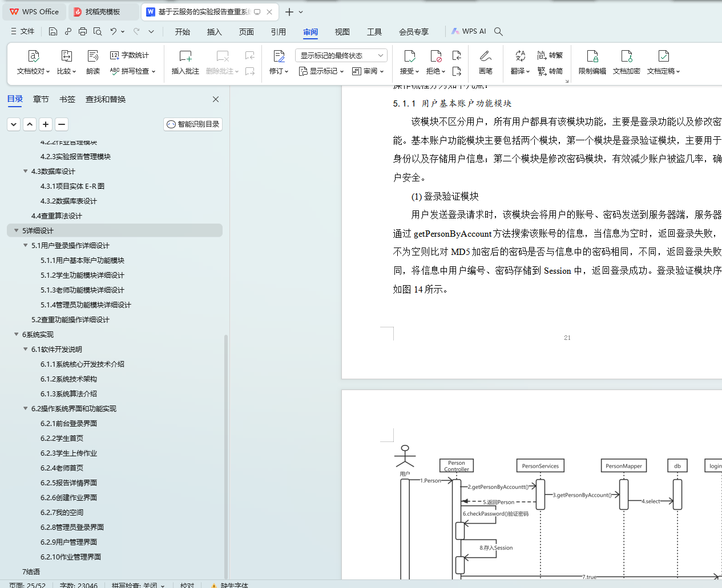Open quick access toolbar customize arrow
The width and height of the screenshot is (722, 588).
151,31
